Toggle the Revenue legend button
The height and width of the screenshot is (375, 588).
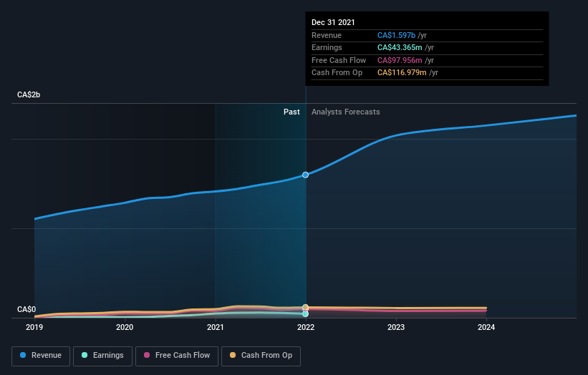[x=41, y=356]
